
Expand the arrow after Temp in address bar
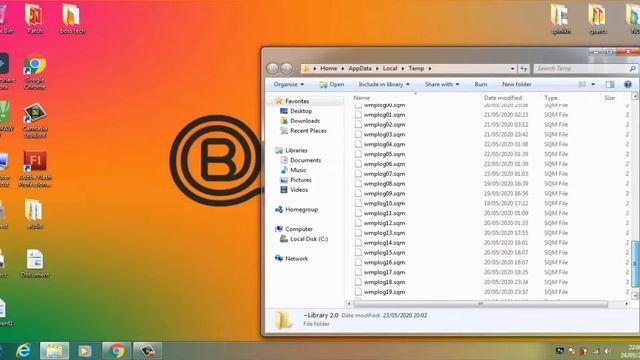(x=430, y=69)
